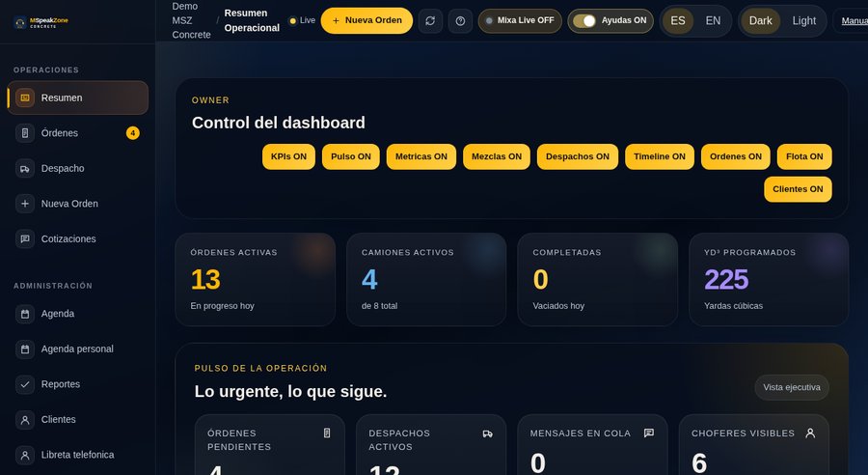Click Demo MSZ Concrete breadcrumb
Image resolution: width=868 pixels, height=475 pixels.
(191, 20)
